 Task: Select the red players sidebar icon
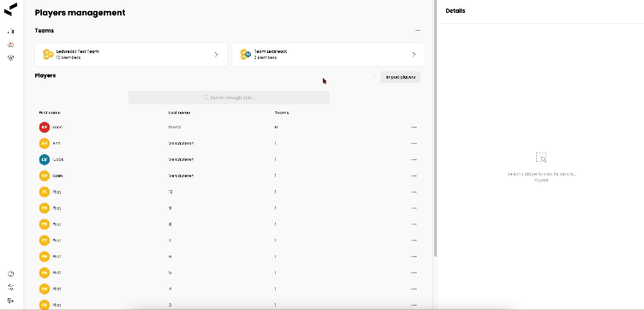[11, 45]
